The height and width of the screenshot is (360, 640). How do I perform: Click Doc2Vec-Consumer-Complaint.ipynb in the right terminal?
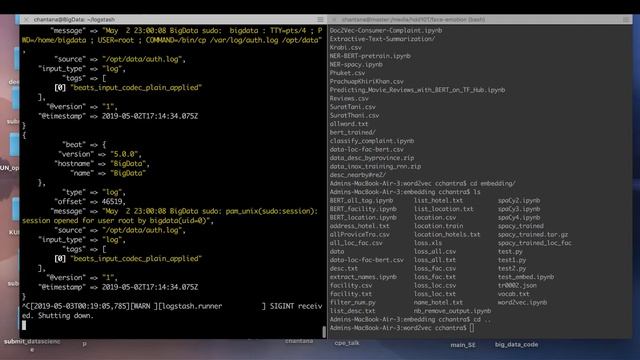(386, 30)
